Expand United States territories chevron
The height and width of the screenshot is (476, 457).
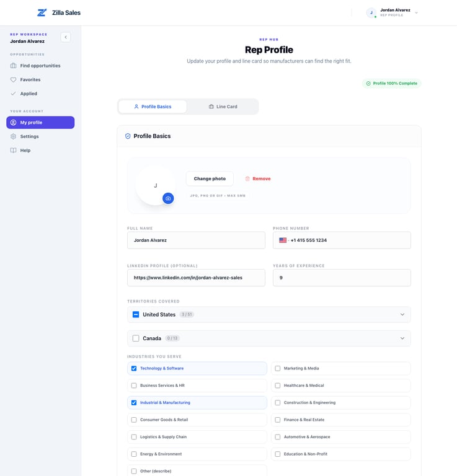[x=402, y=314]
